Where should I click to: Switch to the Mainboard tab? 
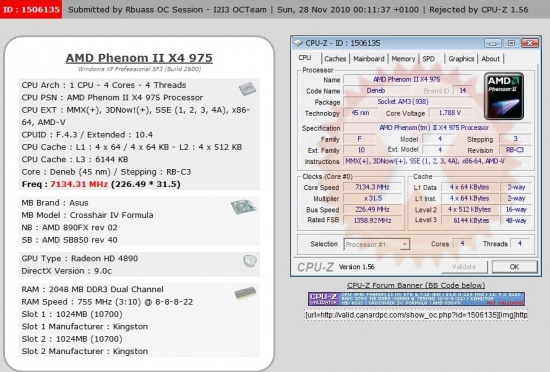point(368,59)
